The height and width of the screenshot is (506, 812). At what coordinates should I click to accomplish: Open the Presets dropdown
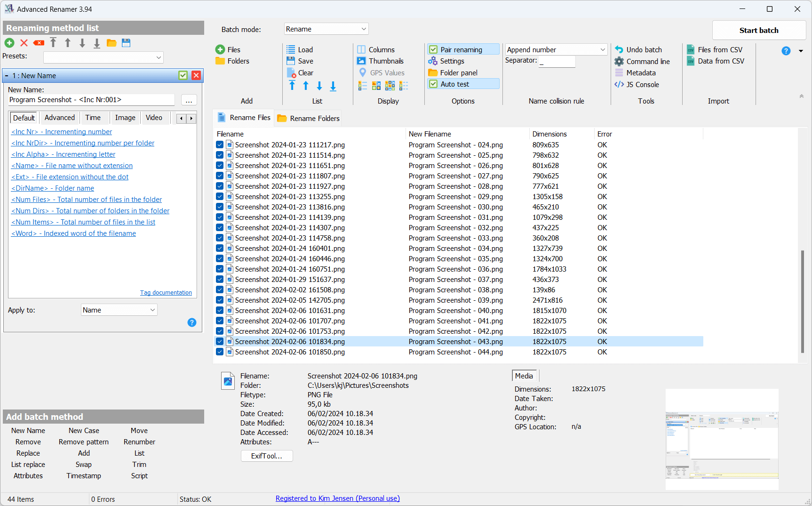point(103,56)
